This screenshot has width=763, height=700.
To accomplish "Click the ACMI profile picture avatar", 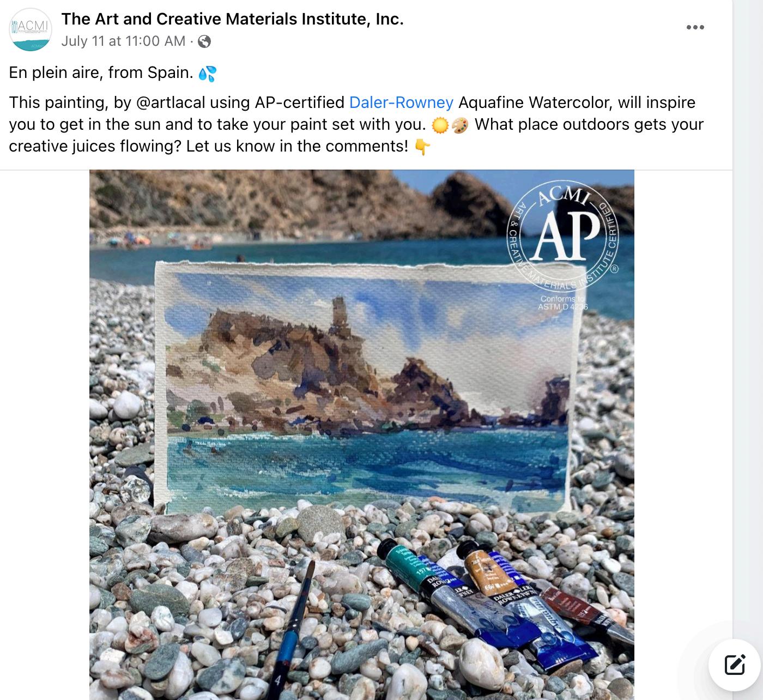I will (31, 30).
